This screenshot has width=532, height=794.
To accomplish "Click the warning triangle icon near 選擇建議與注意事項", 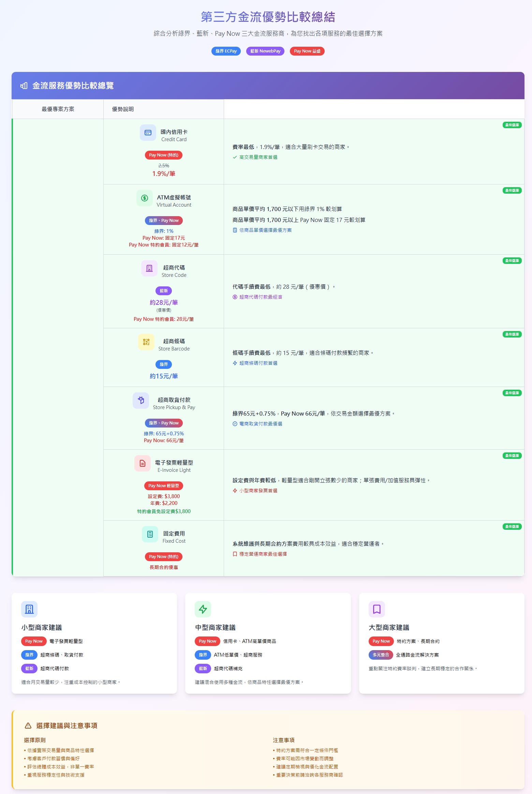I will coord(28,725).
